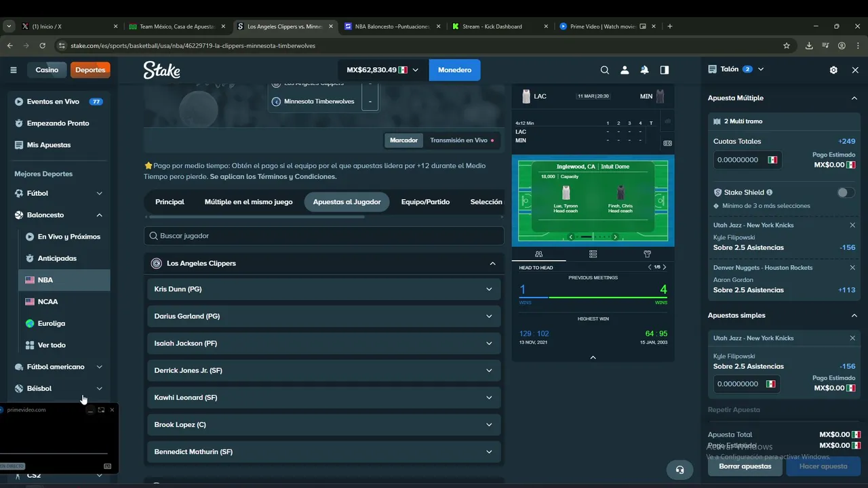This screenshot has height=488, width=868.
Task: Expand Brook Lopez (C) markets
Action: (324, 425)
